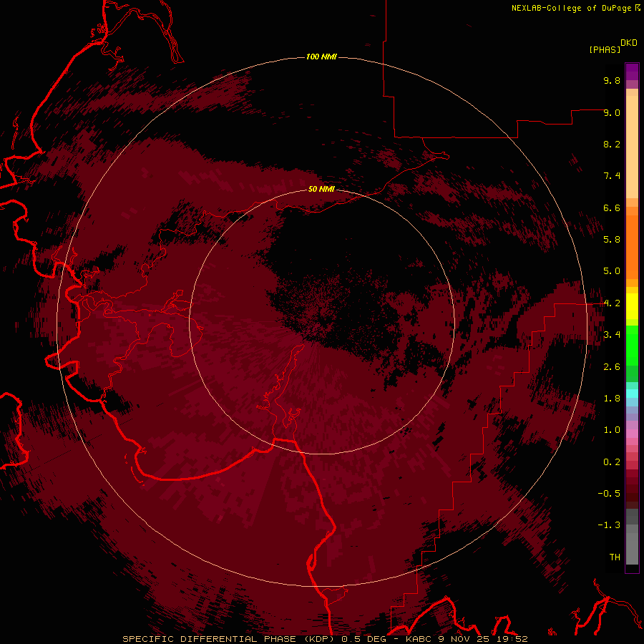Click the TH label on the color scale
Image resolution: width=644 pixels, height=644 pixels.
point(615,557)
